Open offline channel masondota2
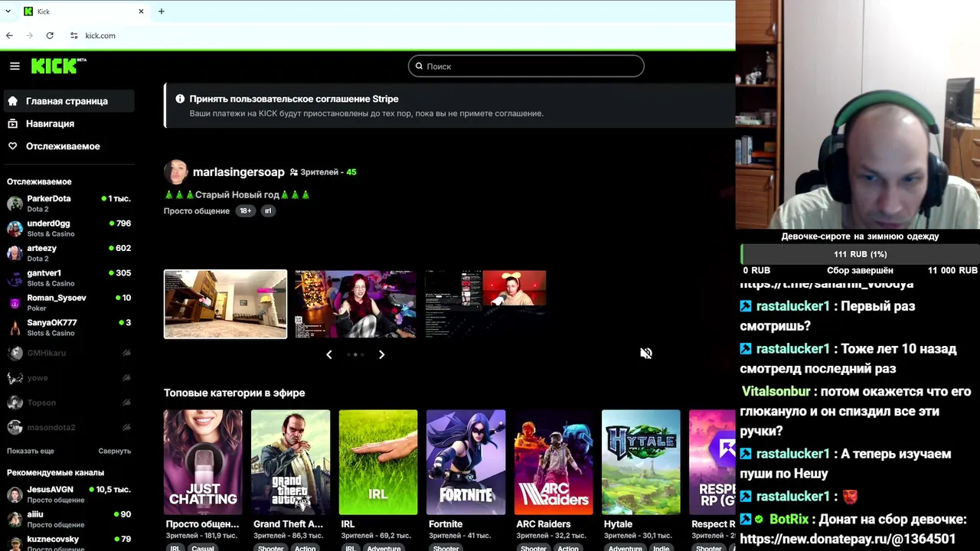Image resolution: width=980 pixels, height=551 pixels. click(69, 427)
